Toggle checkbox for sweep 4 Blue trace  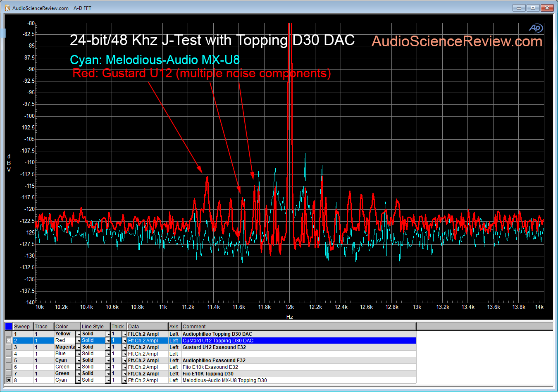click(x=9, y=354)
